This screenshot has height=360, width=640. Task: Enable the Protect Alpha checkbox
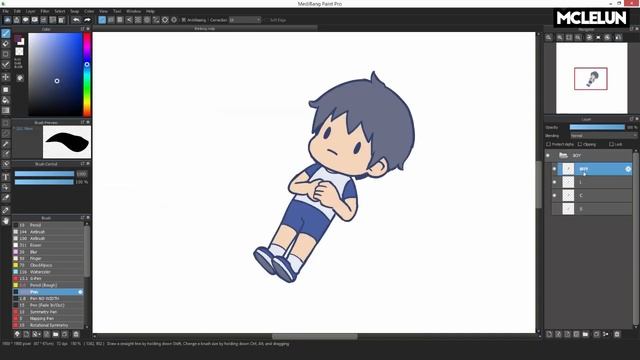pos(548,144)
